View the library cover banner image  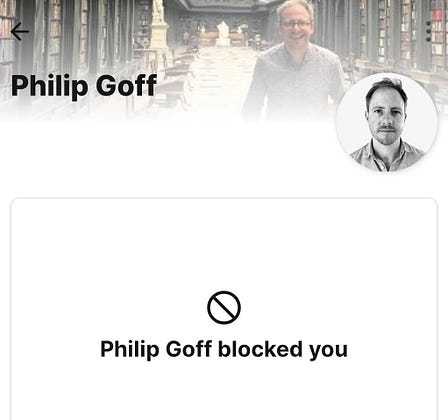[x=224, y=60]
